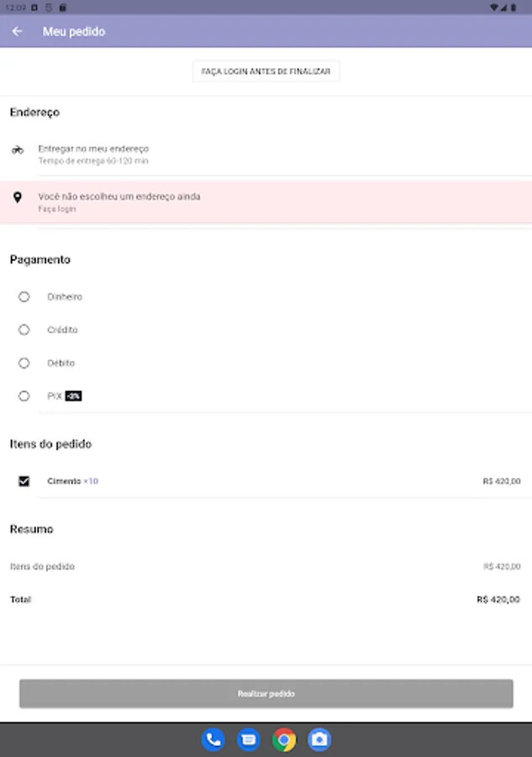
Task: Tap the 'Faça login' address link
Action: pyautogui.click(x=56, y=209)
